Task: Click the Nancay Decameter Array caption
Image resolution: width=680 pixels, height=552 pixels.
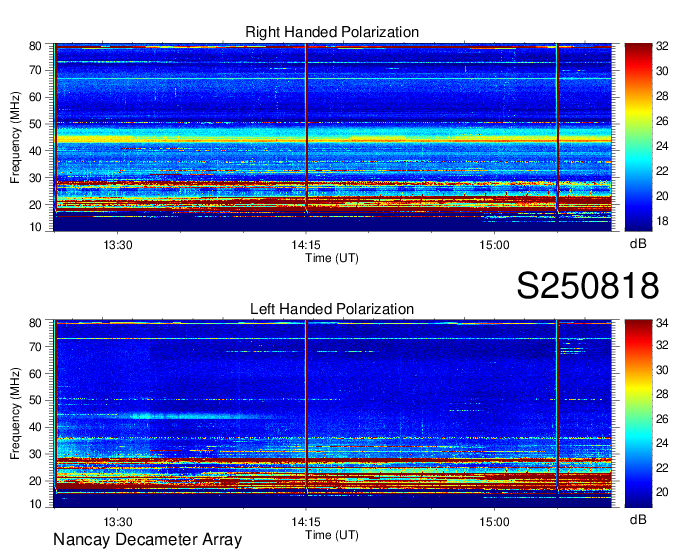Action: [147, 540]
